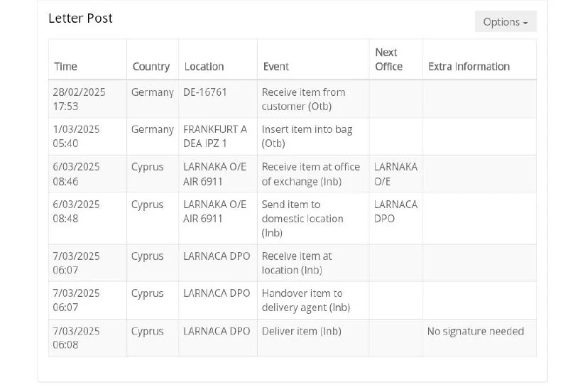568x392 pixels.
Task: Select the LARNACA DPO next office cell
Action: (395, 212)
